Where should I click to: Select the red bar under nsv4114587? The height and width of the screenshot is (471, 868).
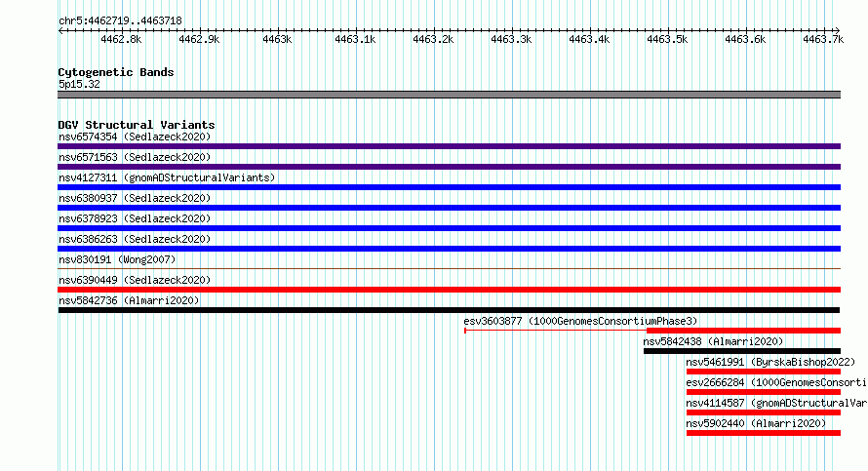pyautogui.click(x=764, y=412)
